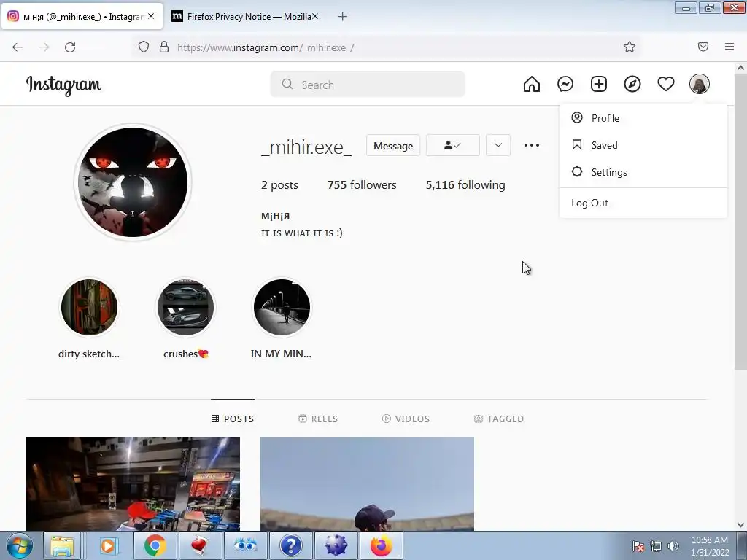Select Saved from the dropdown menu
This screenshot has width=747, height=560.
[x=643, y=145]
